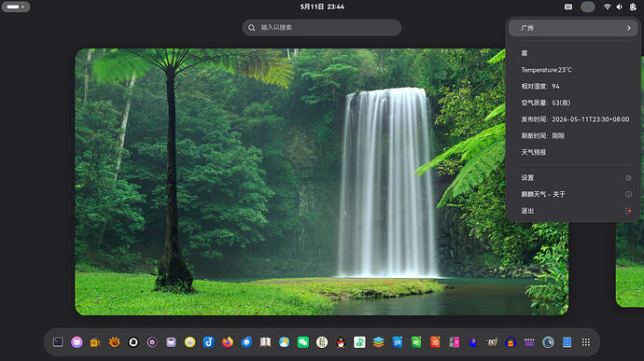This screenshot has height=361, width=644.
Task: Expand the 广州 city submenu
Action: (573, 28)
